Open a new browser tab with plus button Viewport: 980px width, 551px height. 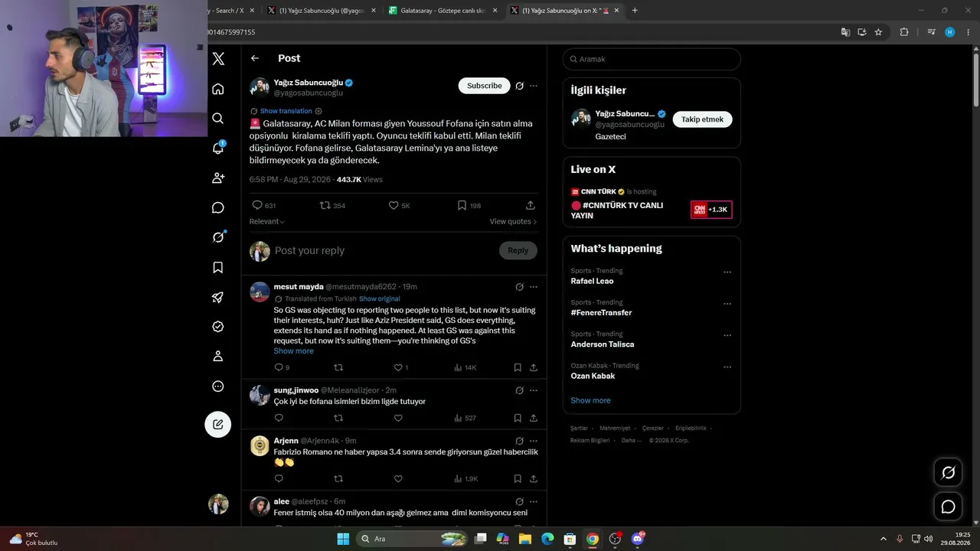click(635, 11)
